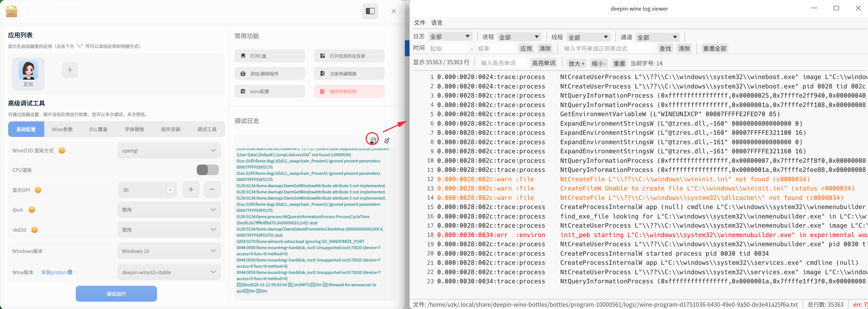The width and height of the screenshot is (868, 309).
Task: Toggle the CPU渲染 switch
Action: click(208, 170)
